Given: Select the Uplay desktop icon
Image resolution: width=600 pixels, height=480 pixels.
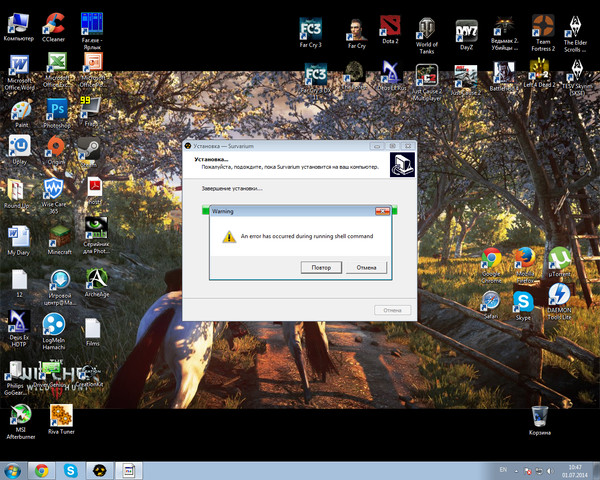Looking at the screenshot, I should coord(20,150).
